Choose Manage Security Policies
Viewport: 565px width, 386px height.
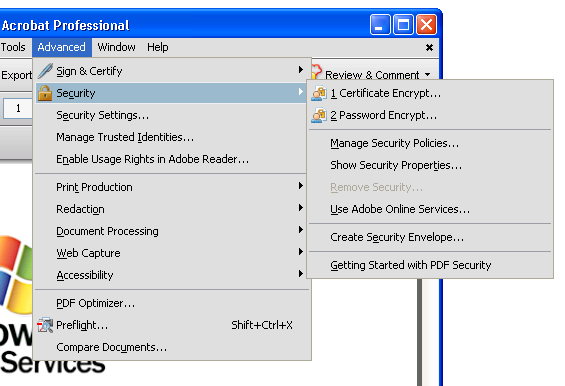click(430, 143)
